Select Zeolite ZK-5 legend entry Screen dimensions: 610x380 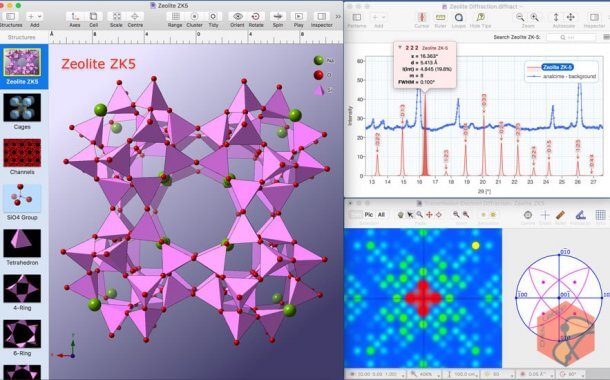coord(557,67)
